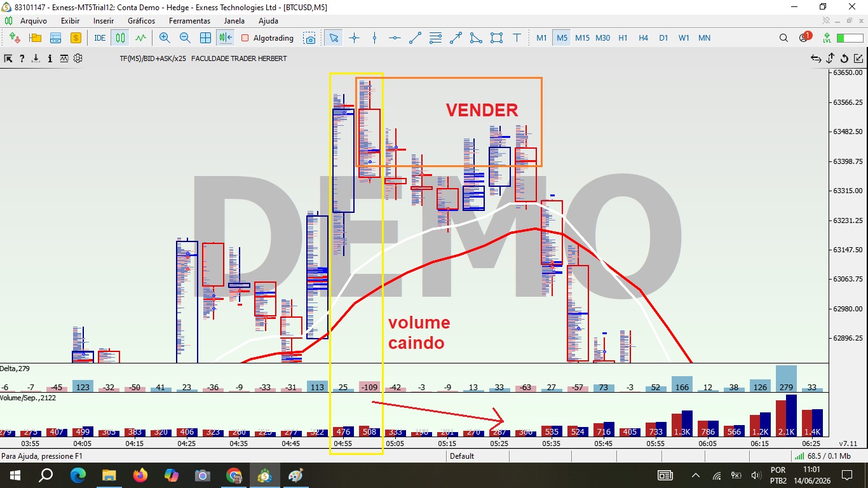The height and width of the screenshot is (488, 868).
Task: Open the account notifications icon with badge
Action: point(804,37)
